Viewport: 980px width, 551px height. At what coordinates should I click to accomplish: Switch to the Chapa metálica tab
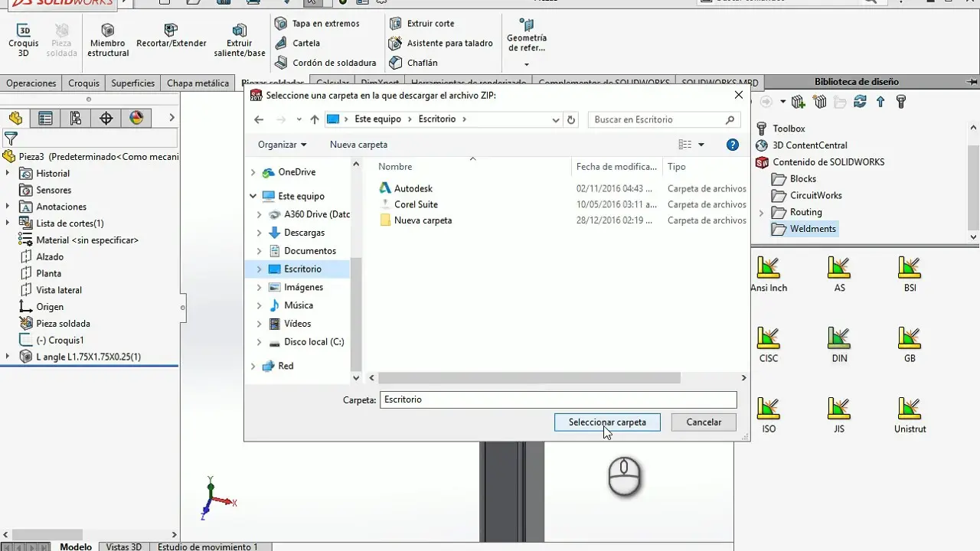[x=198, y=83]
